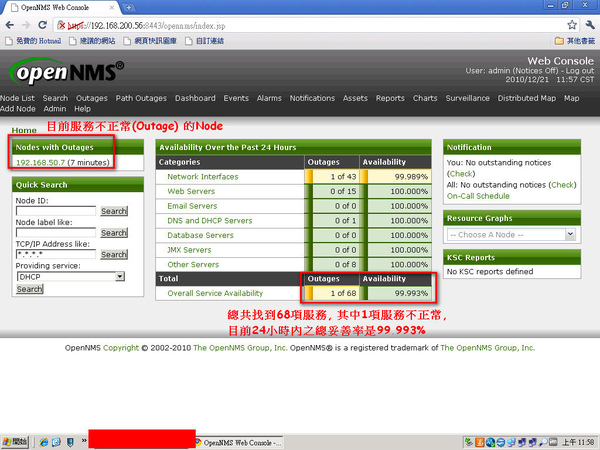Open the Events page

pyautogui.click(x=236, y=98)
